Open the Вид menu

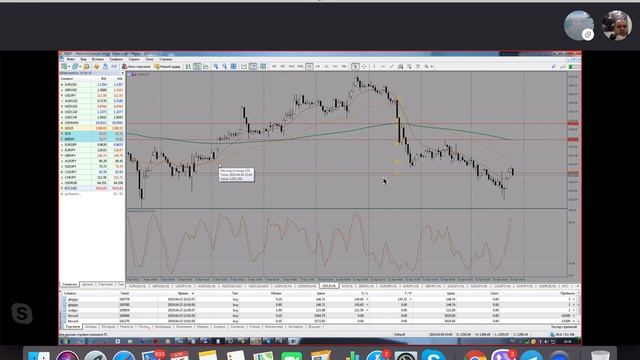[x=83, y=59]
